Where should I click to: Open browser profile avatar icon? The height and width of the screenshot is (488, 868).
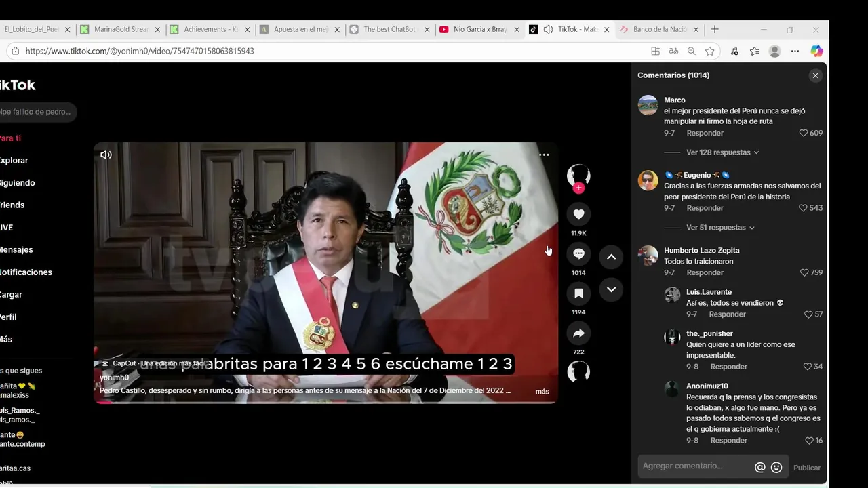coord(774,51)
